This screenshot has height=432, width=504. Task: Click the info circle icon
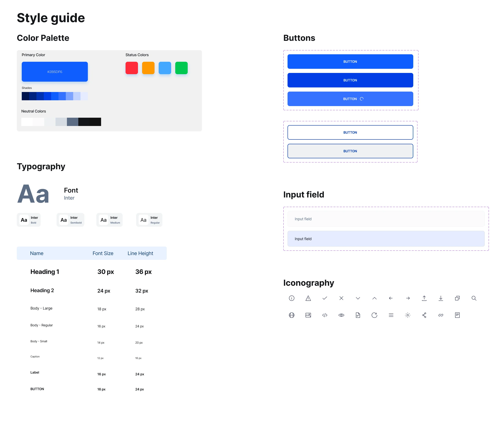(x=292, y=298)
